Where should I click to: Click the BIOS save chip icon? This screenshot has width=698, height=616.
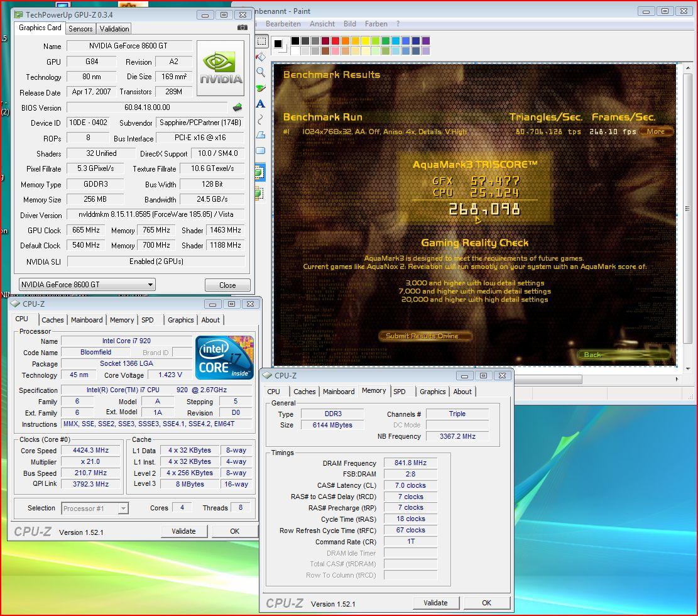[237, 107]
